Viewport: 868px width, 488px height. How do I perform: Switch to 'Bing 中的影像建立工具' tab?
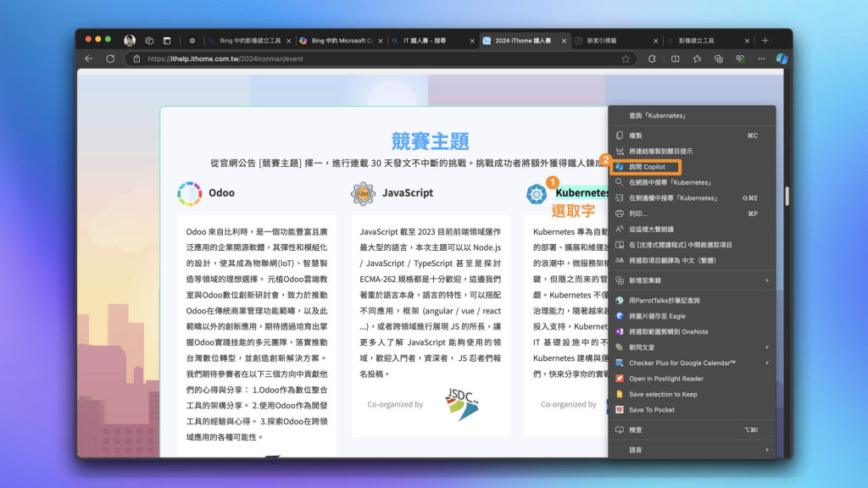pos(250,41)
